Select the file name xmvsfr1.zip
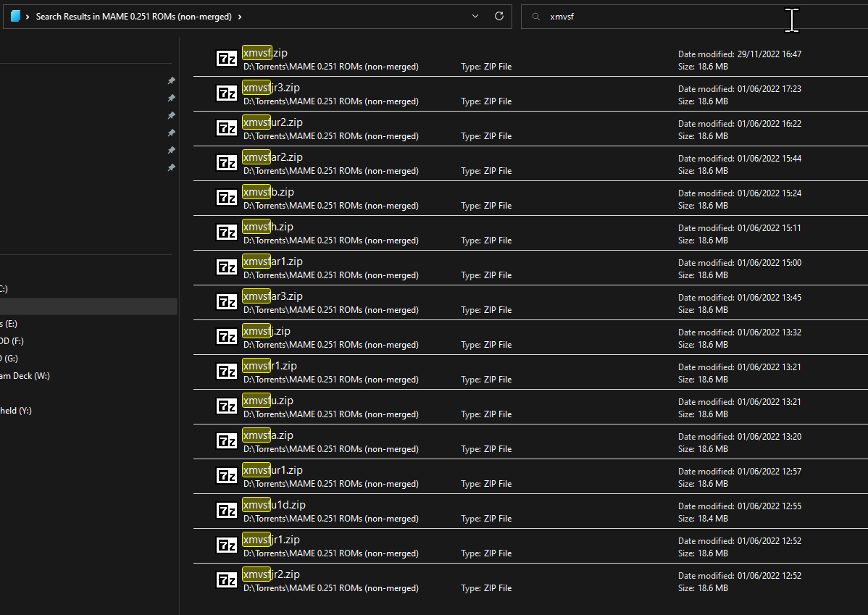This screenshot has width=868, height=615. pos(270,366)
